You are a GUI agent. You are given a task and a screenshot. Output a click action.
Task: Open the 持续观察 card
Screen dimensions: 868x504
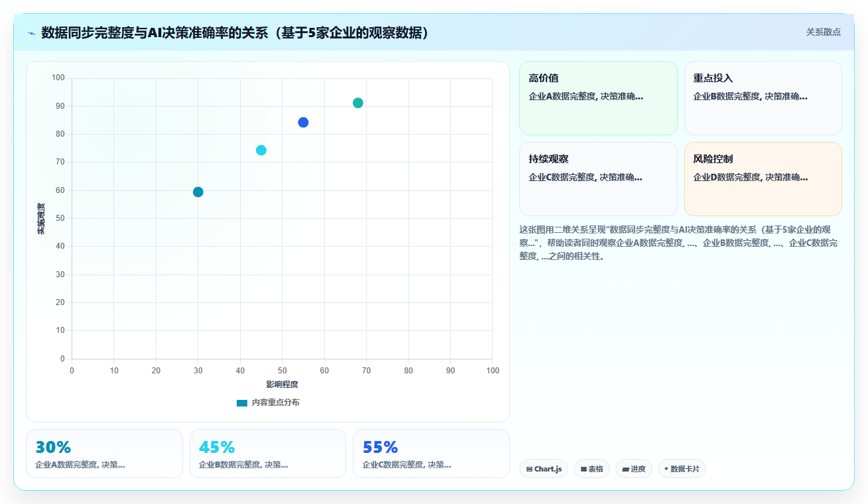click(x=598, y=179)
